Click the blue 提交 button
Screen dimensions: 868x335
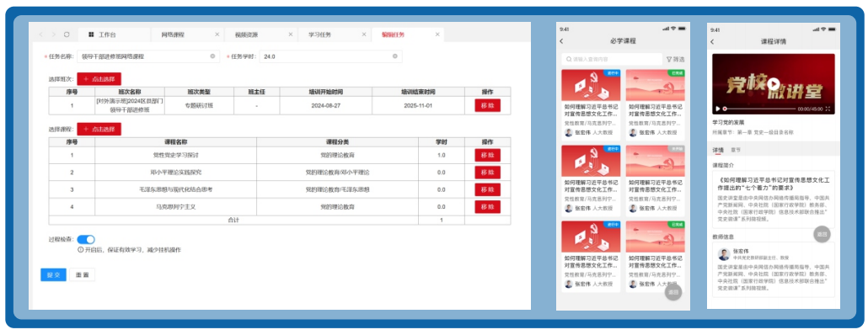(53, 274)
